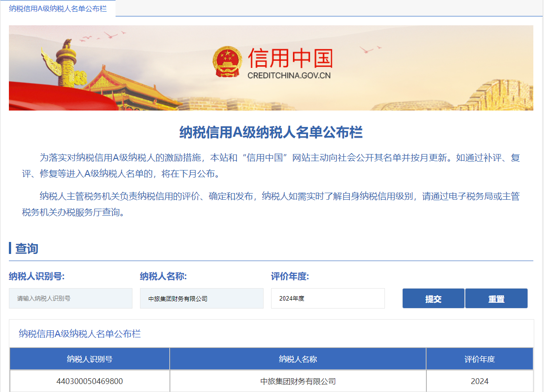544x392 pixels.
Task: Click the 纳税人识别号 input field
Action: (x=71, y=298)
